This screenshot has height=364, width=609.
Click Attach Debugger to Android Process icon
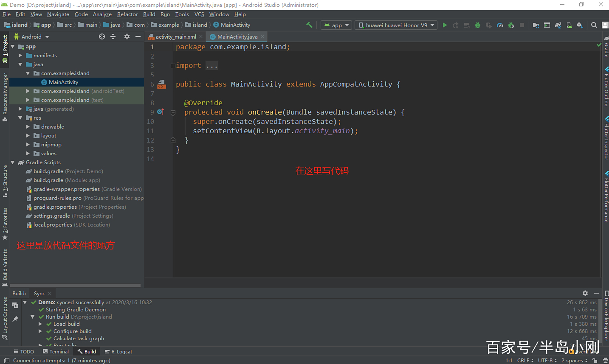511,25
